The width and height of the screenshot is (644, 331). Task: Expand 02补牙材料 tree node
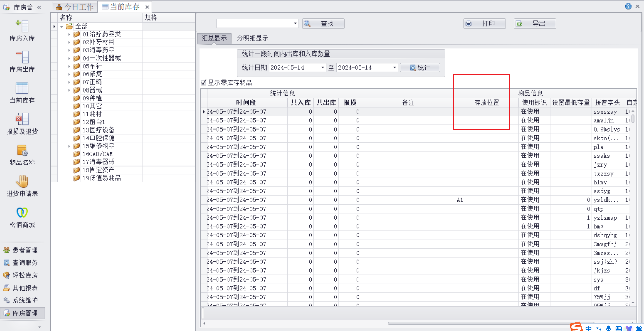[x=69, y=42]
